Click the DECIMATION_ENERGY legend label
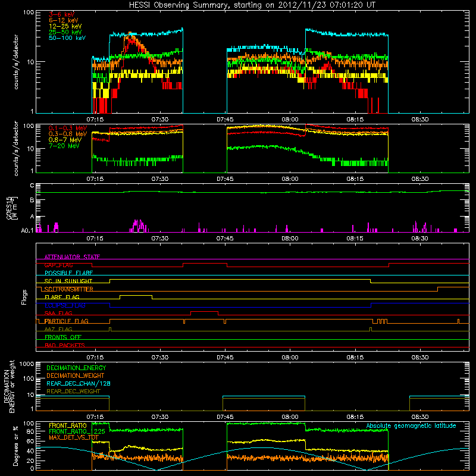Viewport: 476px width, 476px height. (x=76, y=368)
